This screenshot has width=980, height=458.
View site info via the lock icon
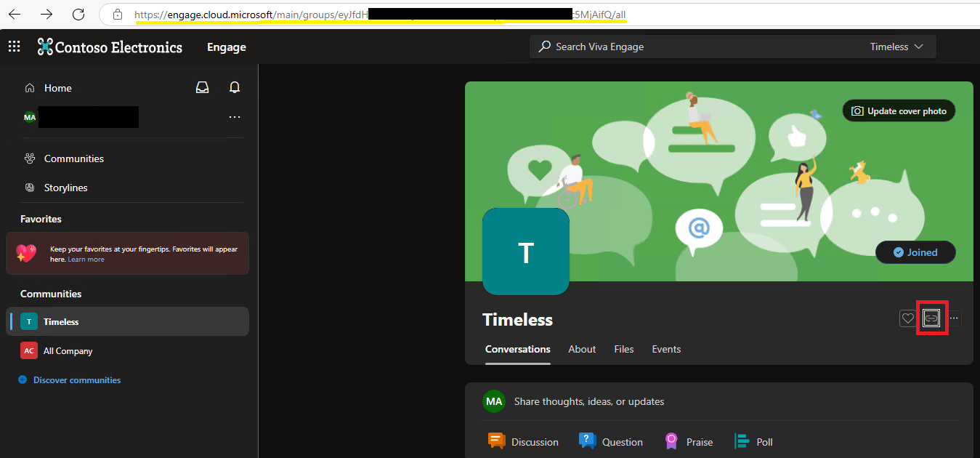click(117, 15)
